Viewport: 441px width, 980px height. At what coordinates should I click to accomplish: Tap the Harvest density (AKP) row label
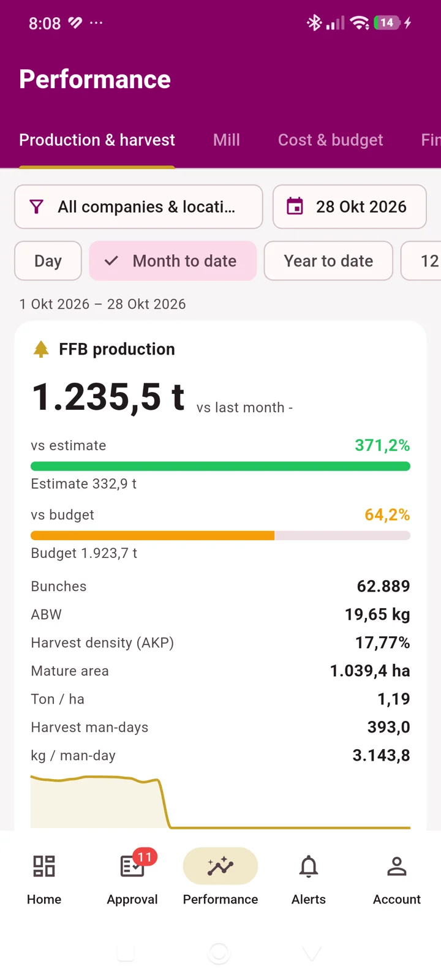pos(102,643)
